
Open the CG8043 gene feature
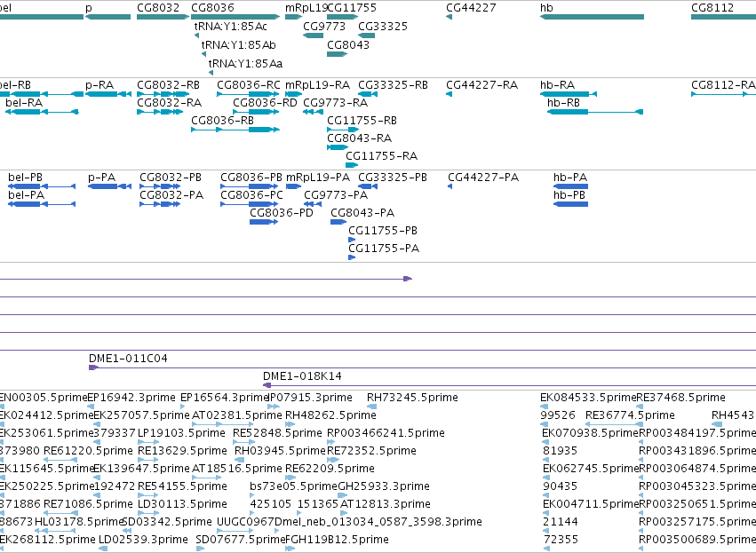[x=337, y=54]
